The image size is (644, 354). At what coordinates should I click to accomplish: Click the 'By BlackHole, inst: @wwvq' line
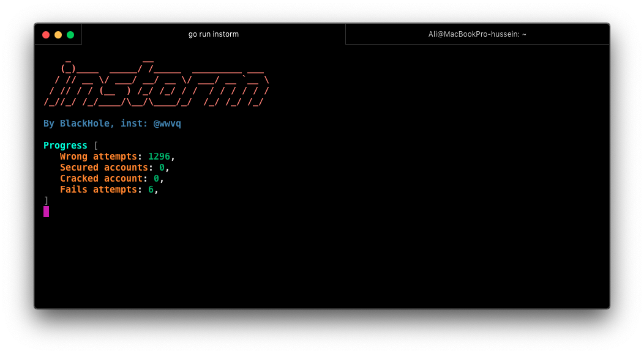point(112,124)
